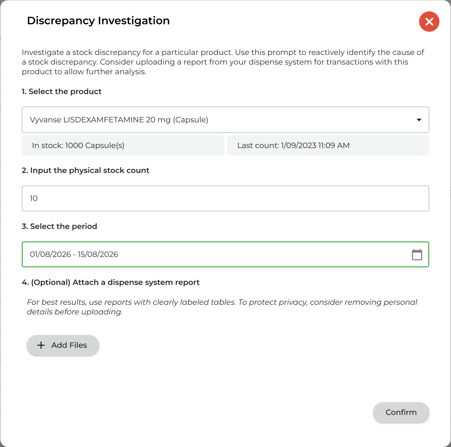Click the Add Files button
Screen dimensions: 451x447
tap(63, 345)
